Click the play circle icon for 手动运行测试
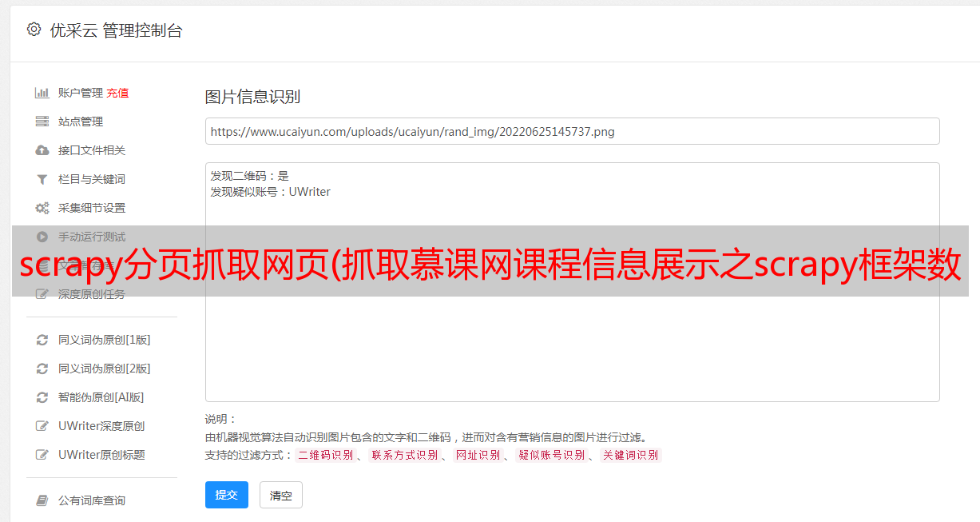Image resolution: width=980 pixels, height=522 pixels. point(42,237)
